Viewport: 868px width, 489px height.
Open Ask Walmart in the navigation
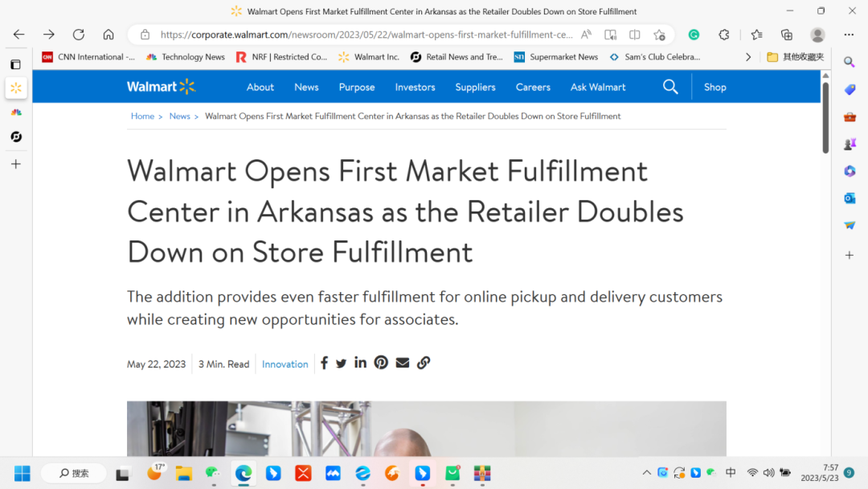tap(598, 87)
